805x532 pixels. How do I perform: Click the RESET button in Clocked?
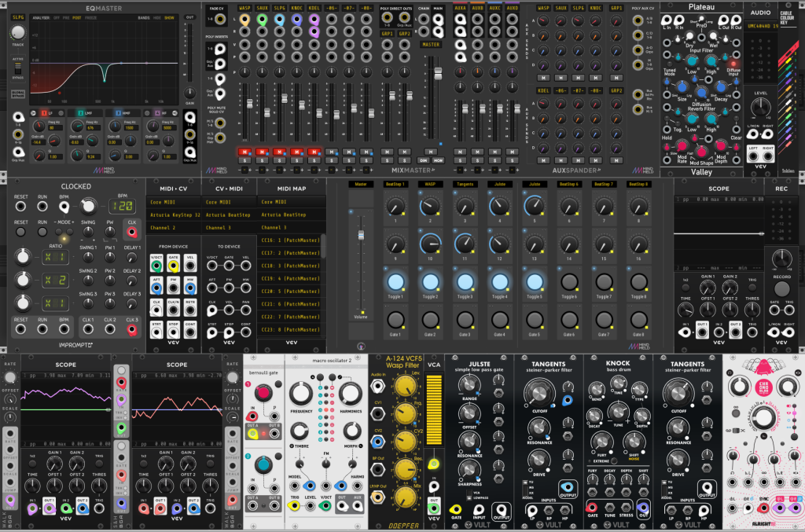point(20,232)
